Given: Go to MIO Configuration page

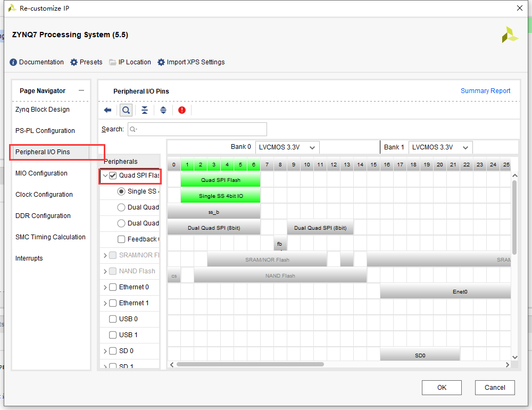Looking at the screenshot, I should tap(41, 173).
